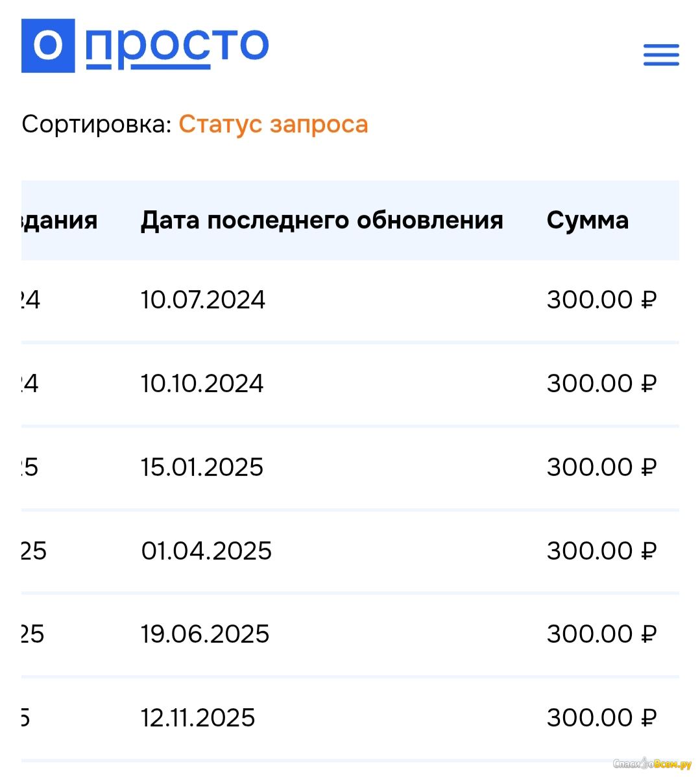Image resolution: width=700 pixels, height=777 pixels.
Task: Click the 300.00 ₽ amount for 15.01.2025
Action: point(601,467)
